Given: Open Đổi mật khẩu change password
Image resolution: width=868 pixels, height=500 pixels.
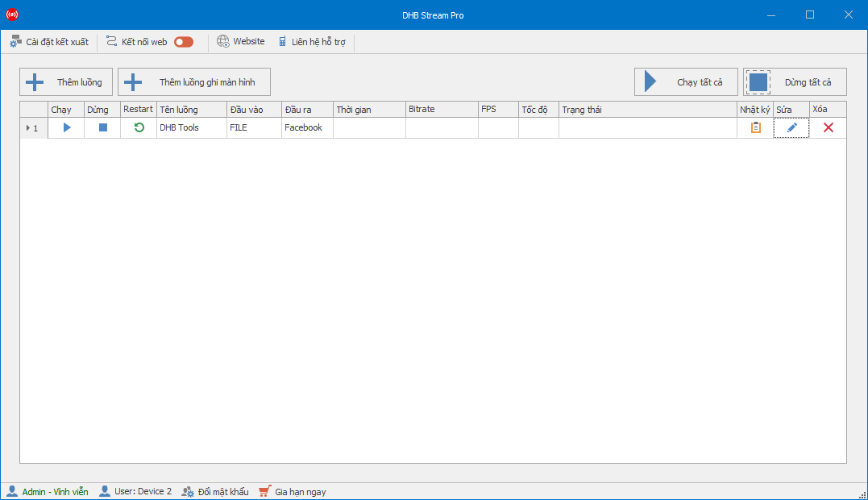Looking at the screenshot, I should click(216, 492).
